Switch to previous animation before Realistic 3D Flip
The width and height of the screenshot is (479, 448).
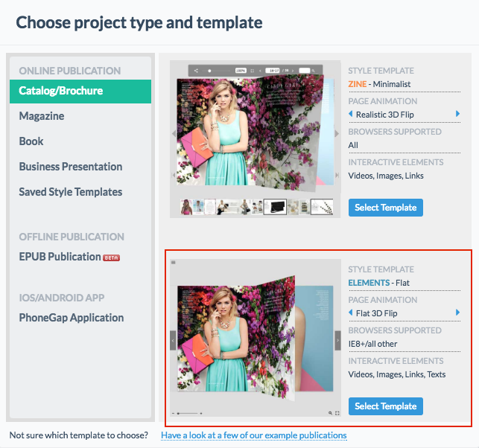(x=350, y=114)
